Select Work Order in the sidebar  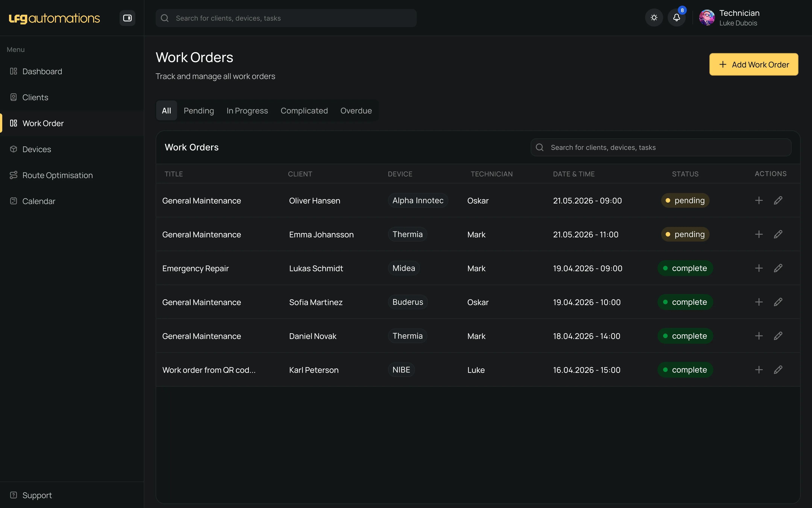tap(72, 123)
